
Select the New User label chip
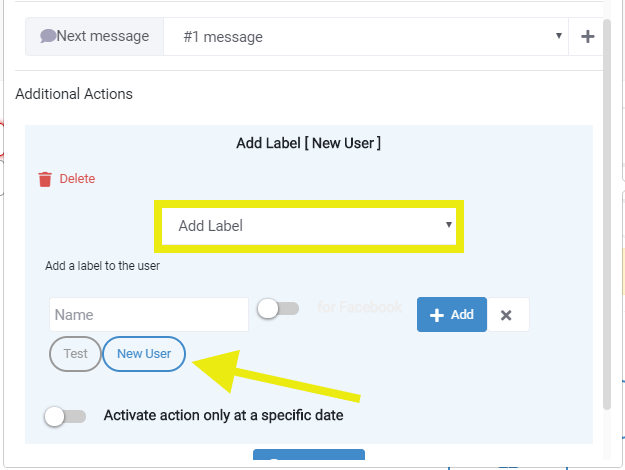tap(144, 354)
